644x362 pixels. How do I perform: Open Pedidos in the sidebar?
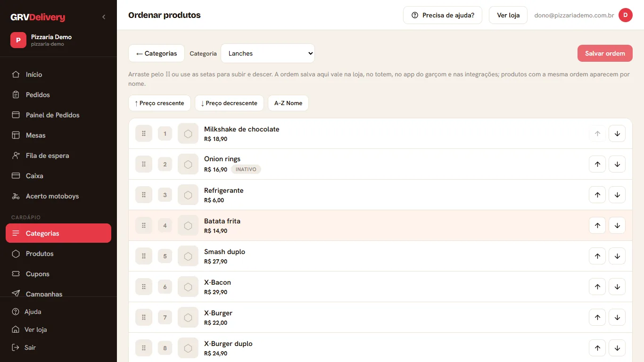58,95
